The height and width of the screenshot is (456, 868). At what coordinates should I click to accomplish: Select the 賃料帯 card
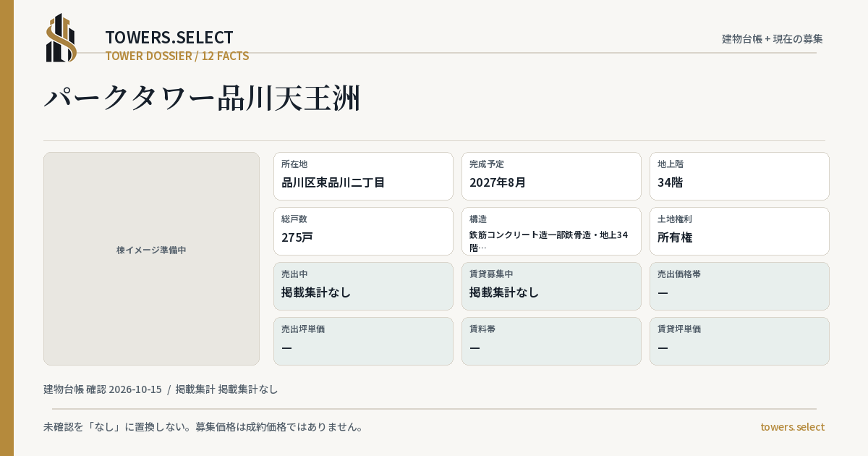tap(551, 341)
